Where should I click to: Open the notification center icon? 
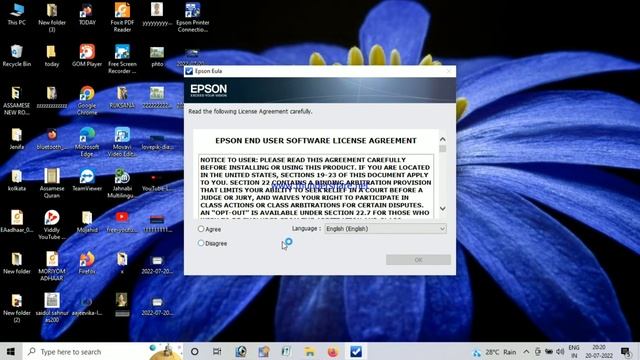625,351
